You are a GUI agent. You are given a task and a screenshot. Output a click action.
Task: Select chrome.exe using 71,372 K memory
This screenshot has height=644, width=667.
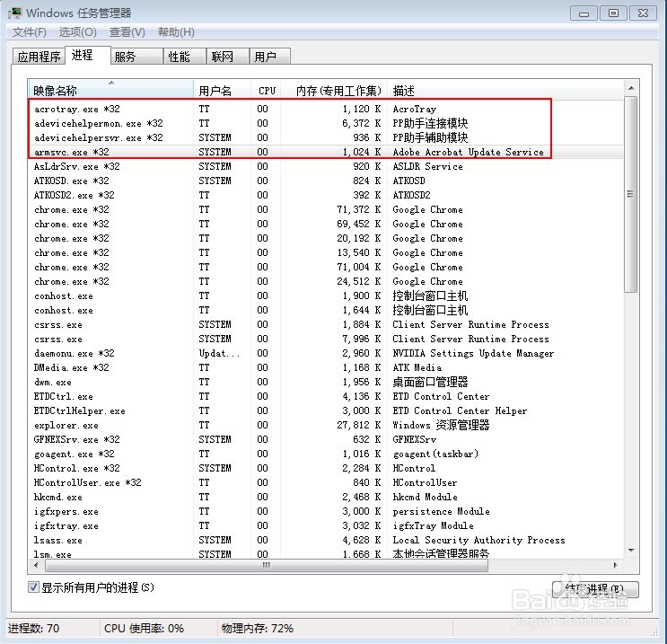325,209
